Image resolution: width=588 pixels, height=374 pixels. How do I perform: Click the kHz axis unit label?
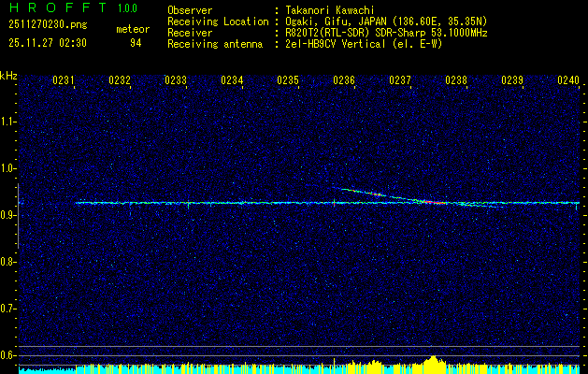tap(8, 76)
